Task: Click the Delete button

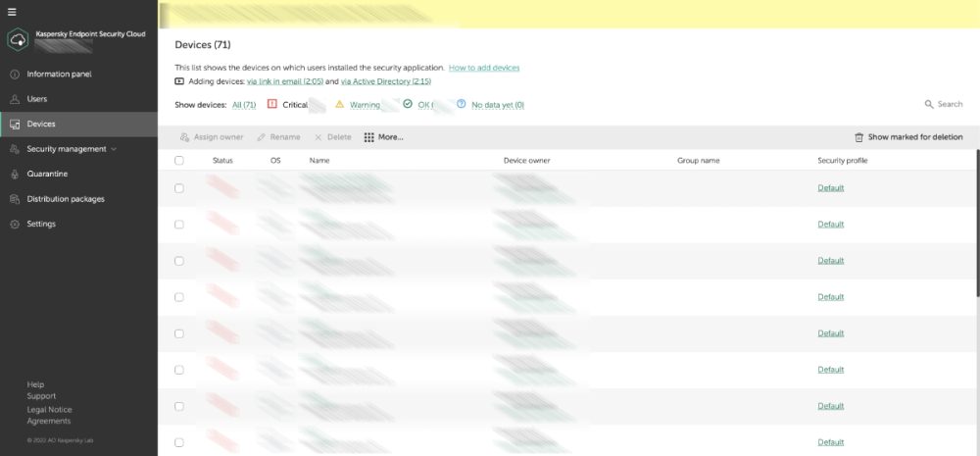Action: [x=332, y=137]
